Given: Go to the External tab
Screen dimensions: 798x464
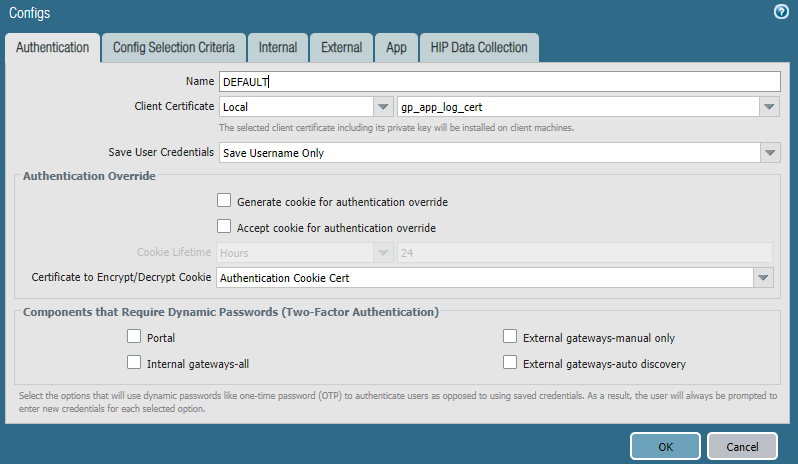Looking at the screenshot, I should [x=341, y=47].
